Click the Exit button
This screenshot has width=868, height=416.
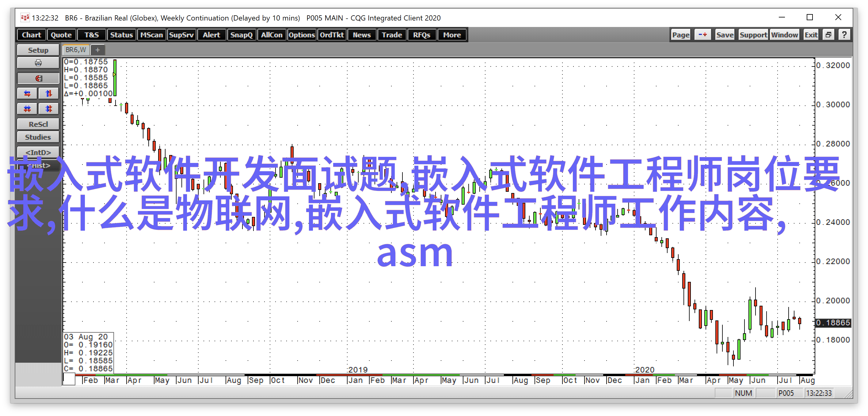click(x=811, y=35)
